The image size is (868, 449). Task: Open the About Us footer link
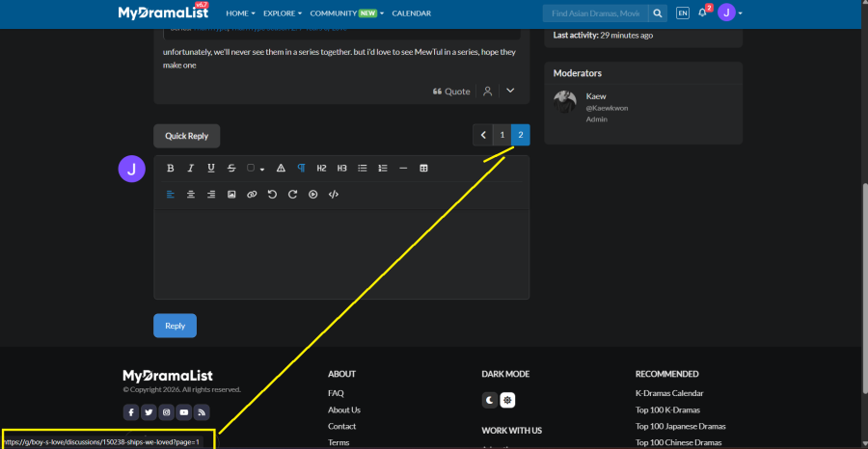point(343,409)
